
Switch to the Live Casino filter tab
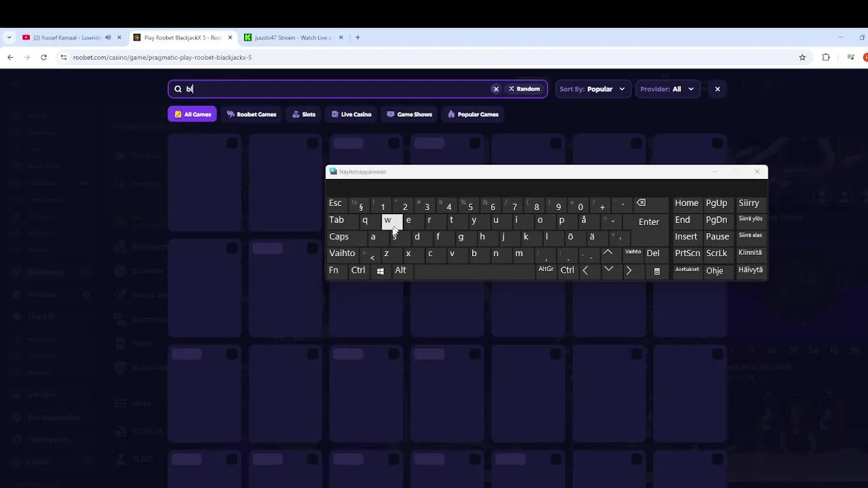[351, 115]
